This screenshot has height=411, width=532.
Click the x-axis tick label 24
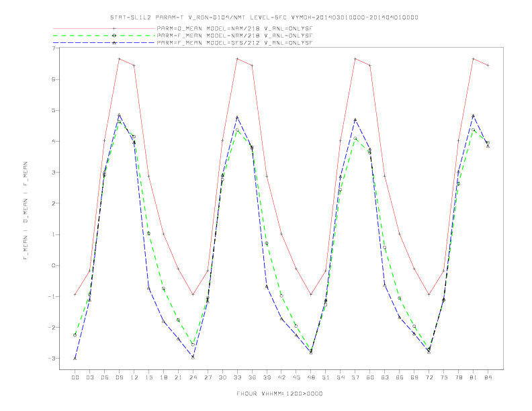193,377
